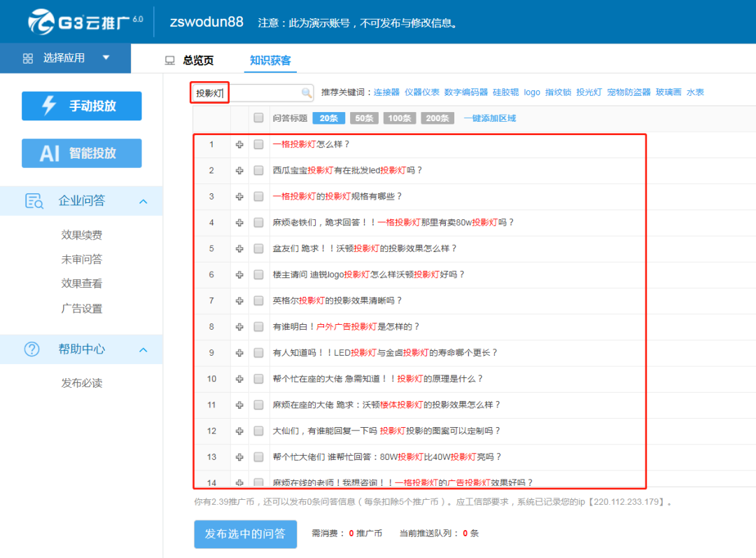Click recommended keyword 数字编码器
The width and height of the screenshot is (756, 558).
tap(465, 92)
